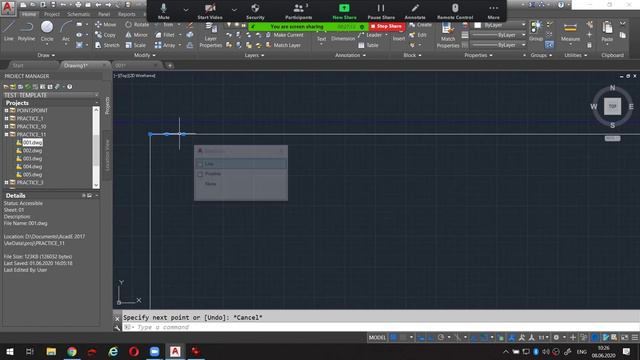This screenshot has width=640, height=360.
Task: Click the Group tool
Action: (536, 31)
